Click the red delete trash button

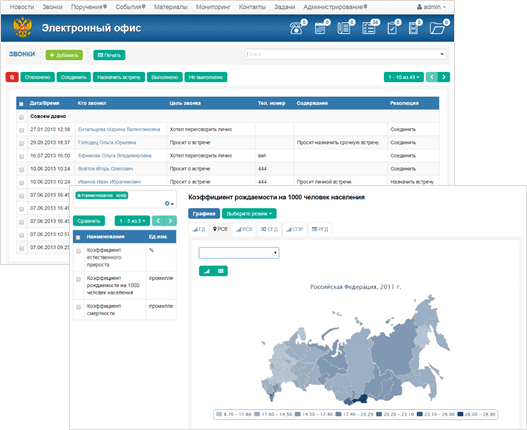pyautogui.click(x=12, y=77)
